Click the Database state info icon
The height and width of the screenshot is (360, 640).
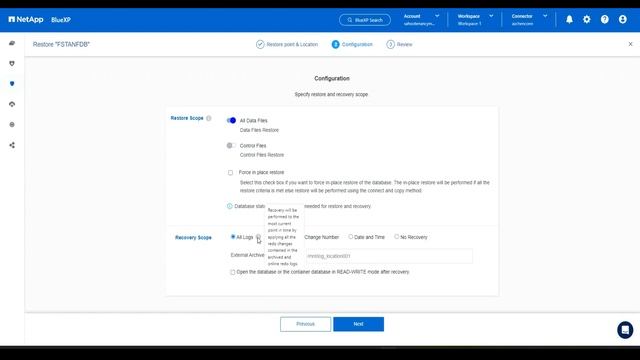point(229,206)
